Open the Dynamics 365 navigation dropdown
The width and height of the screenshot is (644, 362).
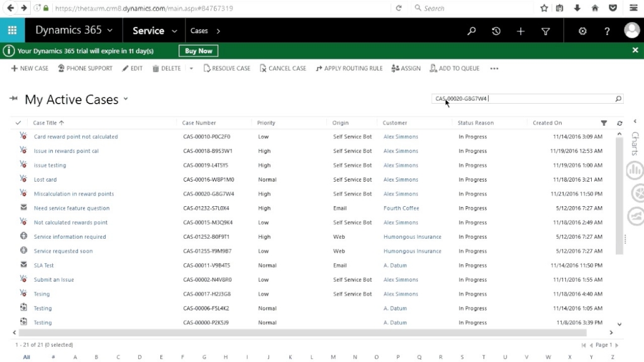[110, 30]
